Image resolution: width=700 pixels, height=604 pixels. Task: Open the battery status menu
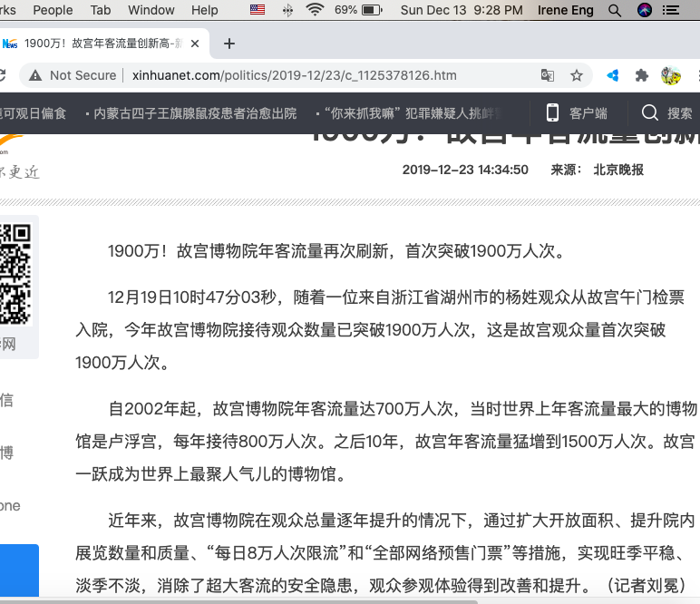[x=371, y=10]
